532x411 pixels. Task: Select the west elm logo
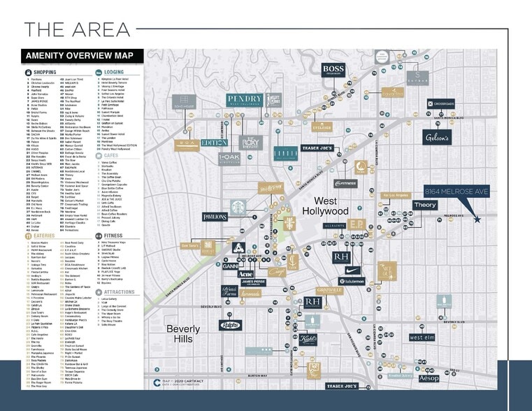tap(422, 337)
